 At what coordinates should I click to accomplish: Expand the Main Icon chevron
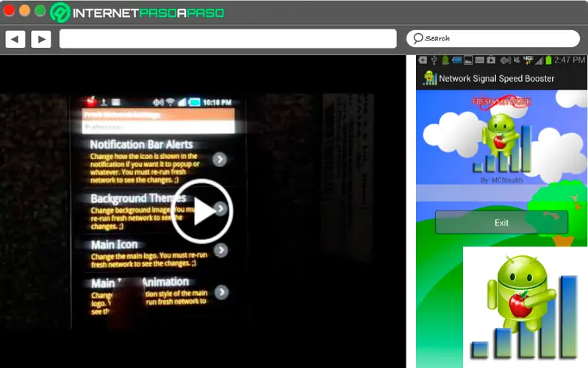point(221,250)
